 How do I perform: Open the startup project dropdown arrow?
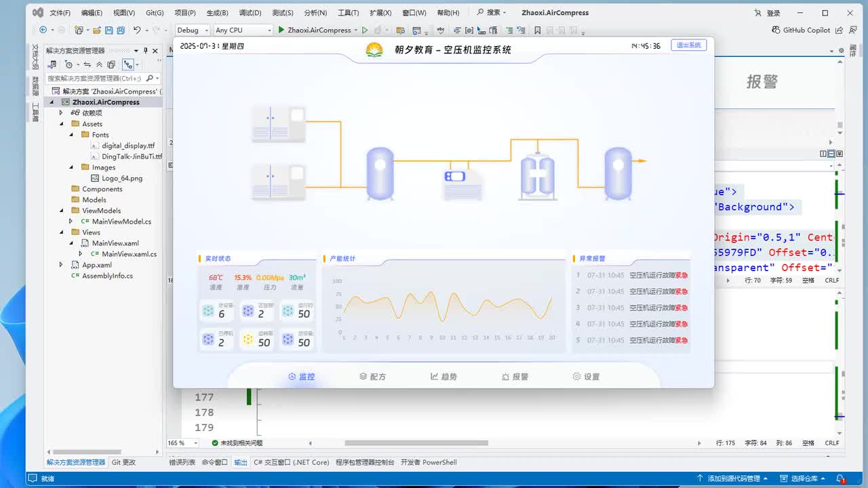[x=355, y=30]
